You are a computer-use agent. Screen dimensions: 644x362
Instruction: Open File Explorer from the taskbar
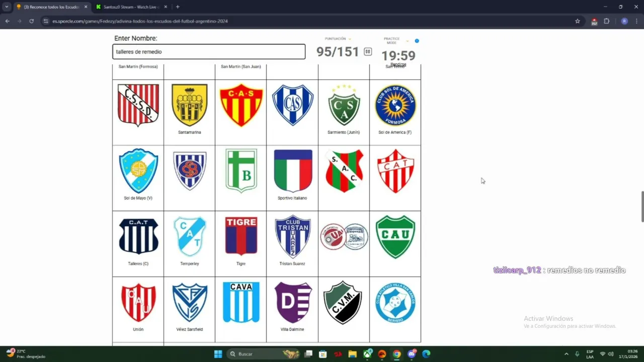(352, 354)
